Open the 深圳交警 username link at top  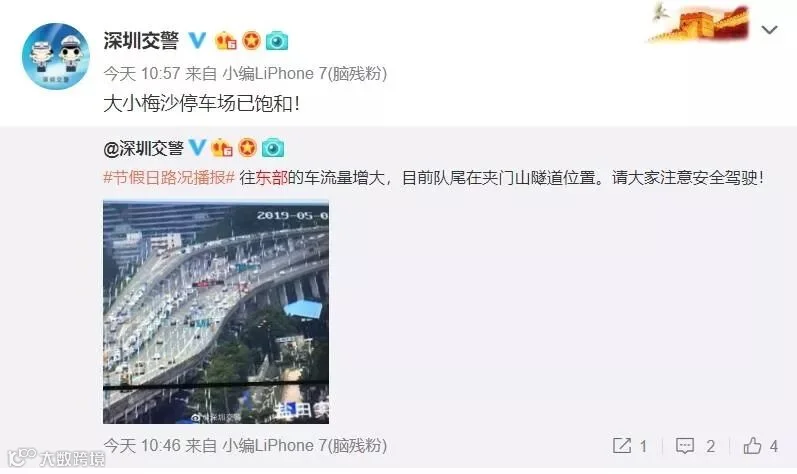click(x=141, y=41)
